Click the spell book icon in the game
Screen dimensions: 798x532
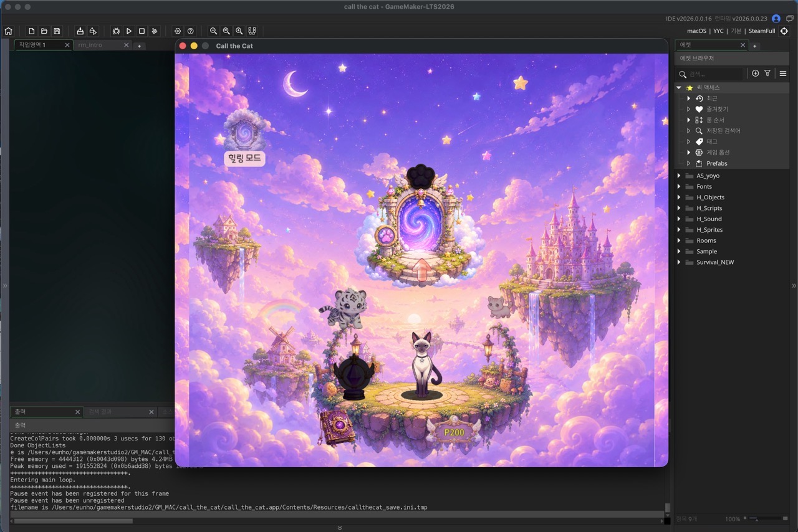[x=337, y=427]
